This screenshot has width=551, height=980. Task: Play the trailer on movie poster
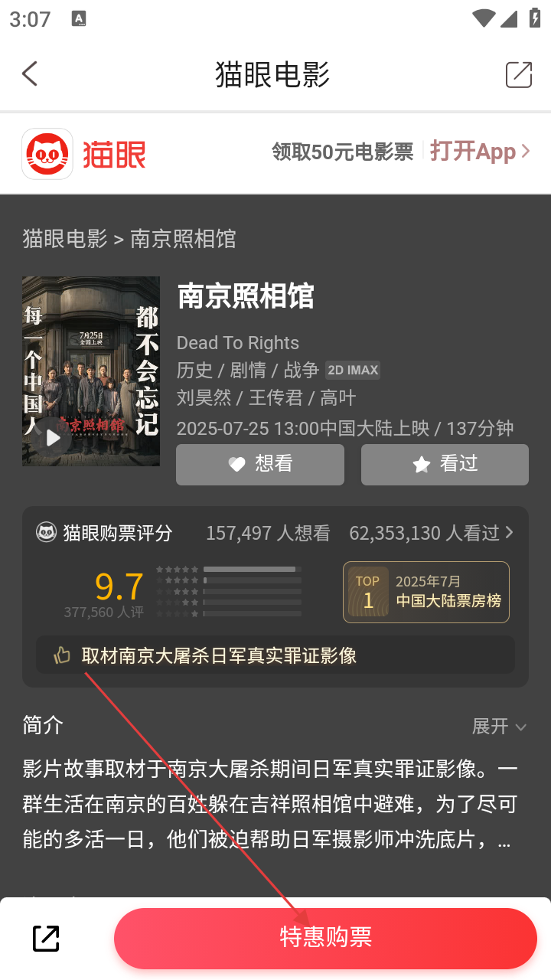point(53,438)
